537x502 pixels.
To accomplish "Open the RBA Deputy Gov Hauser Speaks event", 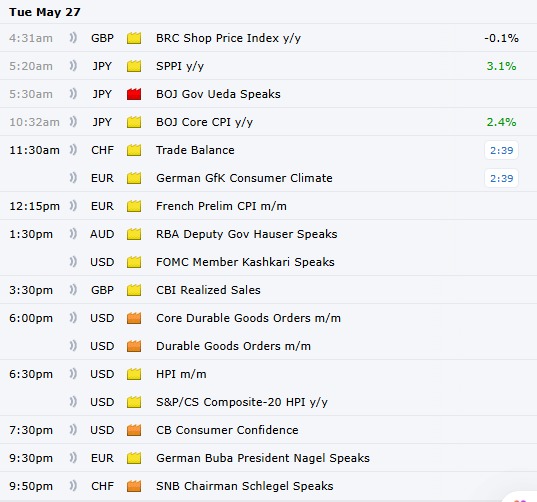I will pyautogui.click(x=247, y=234).
